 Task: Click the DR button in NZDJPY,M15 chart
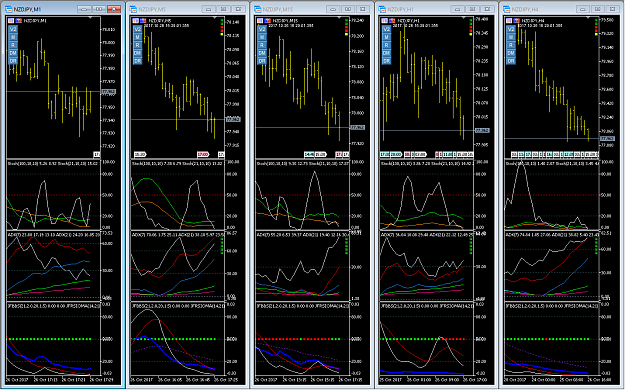tap(262, 61)
